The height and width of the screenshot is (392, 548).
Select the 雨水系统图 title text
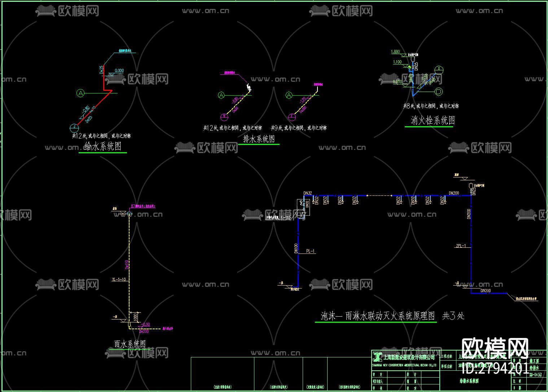pos(130,344)
